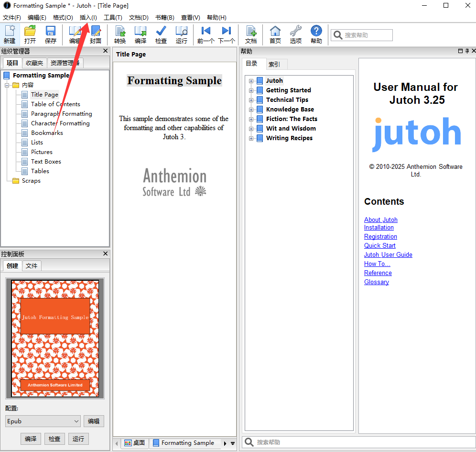The height and width of the screenshot is (452, 476).
Task: Switch to the 桌面 document tab
Action: [135, 443]
